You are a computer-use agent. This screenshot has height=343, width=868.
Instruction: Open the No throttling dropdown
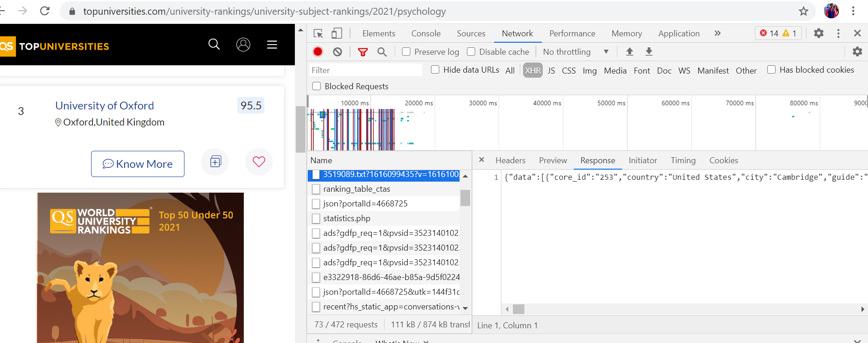pyautogui.click(x=575, y=52)
